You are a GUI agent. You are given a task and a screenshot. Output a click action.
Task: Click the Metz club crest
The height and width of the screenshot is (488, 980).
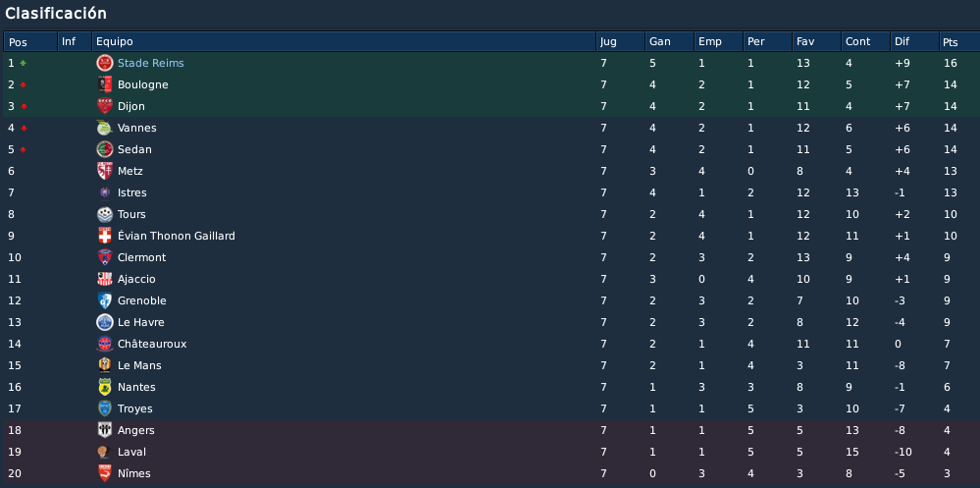tap(104, 171)
